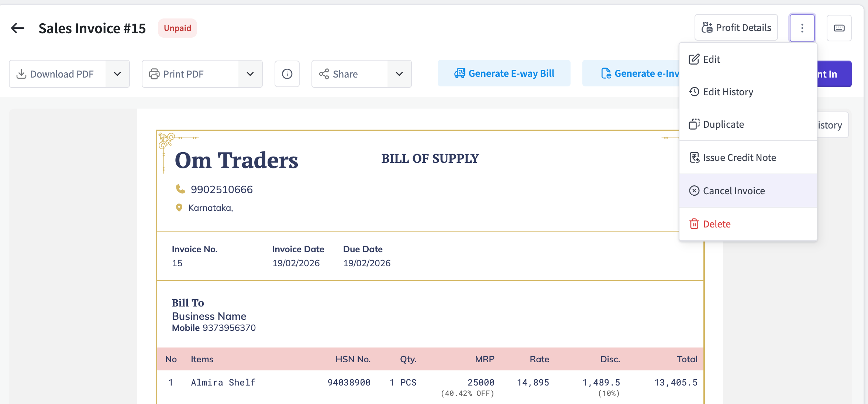This screenshot has height=404, width=868.
Task: Click Generate E-way Bill
Action: click(x=504, y=73)
